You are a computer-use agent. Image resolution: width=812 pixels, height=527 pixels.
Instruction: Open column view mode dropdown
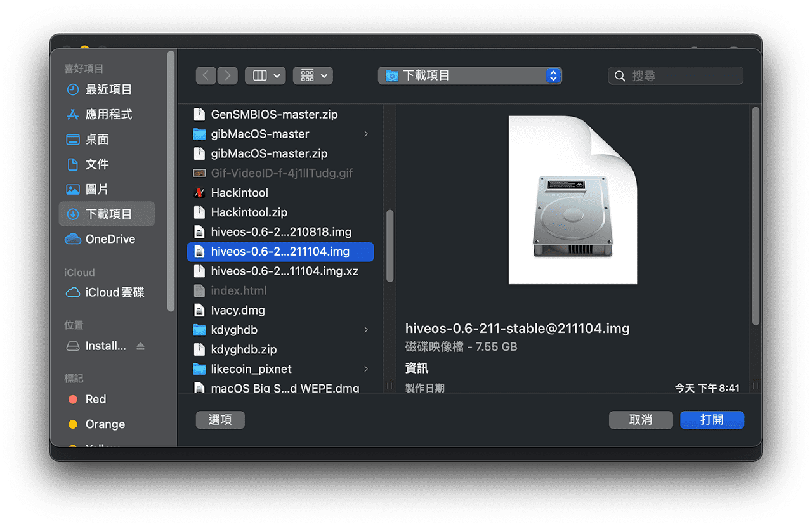265,76
